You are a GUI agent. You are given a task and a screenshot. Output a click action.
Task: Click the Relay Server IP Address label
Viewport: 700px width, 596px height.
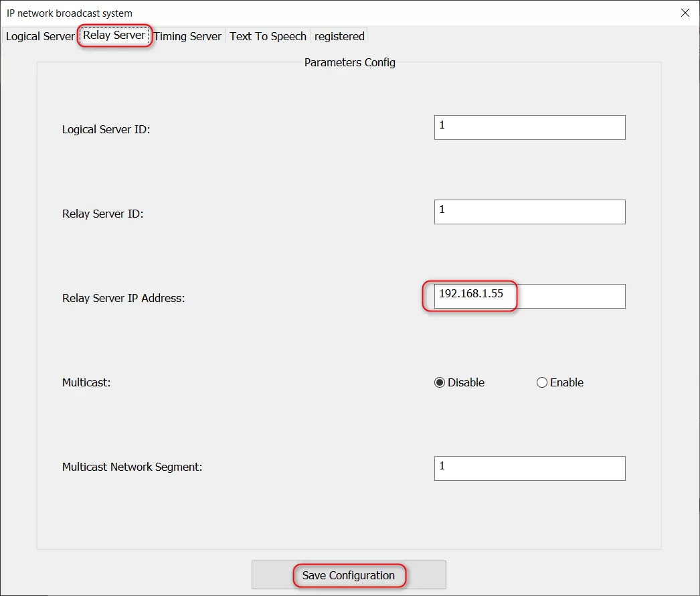[123, 298]
